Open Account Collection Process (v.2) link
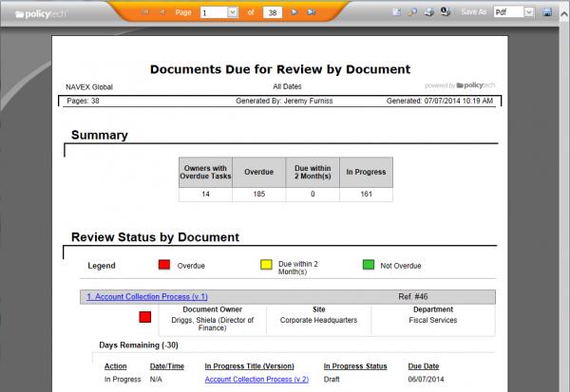The height and width of the screenshot is (392, 570). (x=256, y=379)
